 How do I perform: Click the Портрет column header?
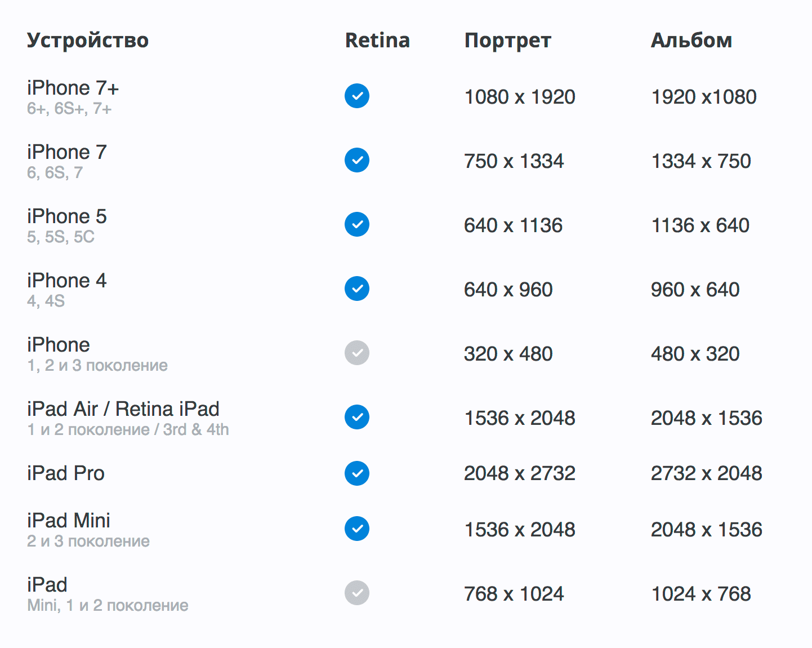[507, 41]
